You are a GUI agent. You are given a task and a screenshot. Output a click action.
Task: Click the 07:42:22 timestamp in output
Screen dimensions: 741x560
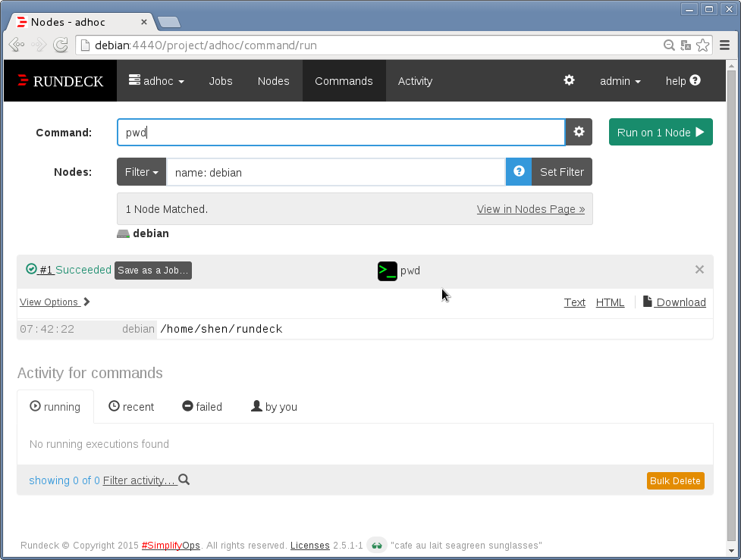click(47, 329)
